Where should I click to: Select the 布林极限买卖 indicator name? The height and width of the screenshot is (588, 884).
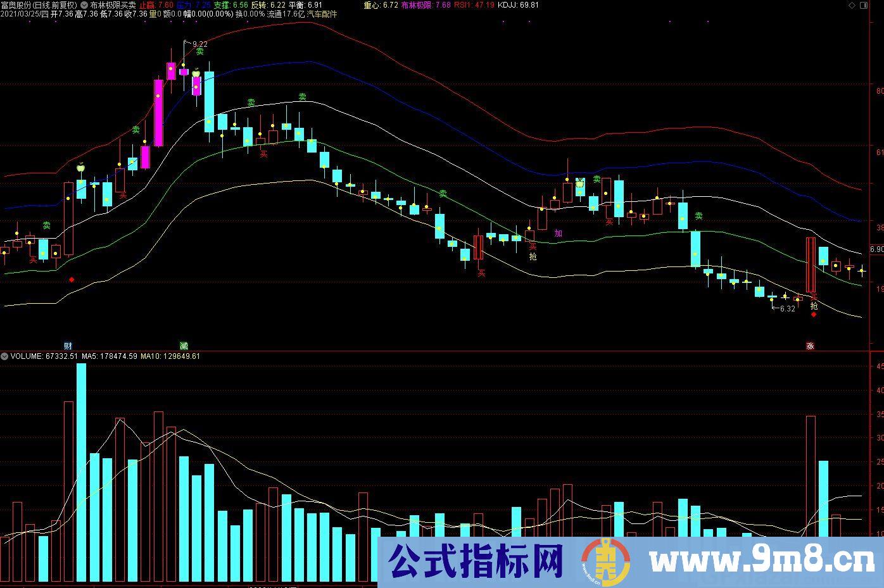tap(113, 5)
